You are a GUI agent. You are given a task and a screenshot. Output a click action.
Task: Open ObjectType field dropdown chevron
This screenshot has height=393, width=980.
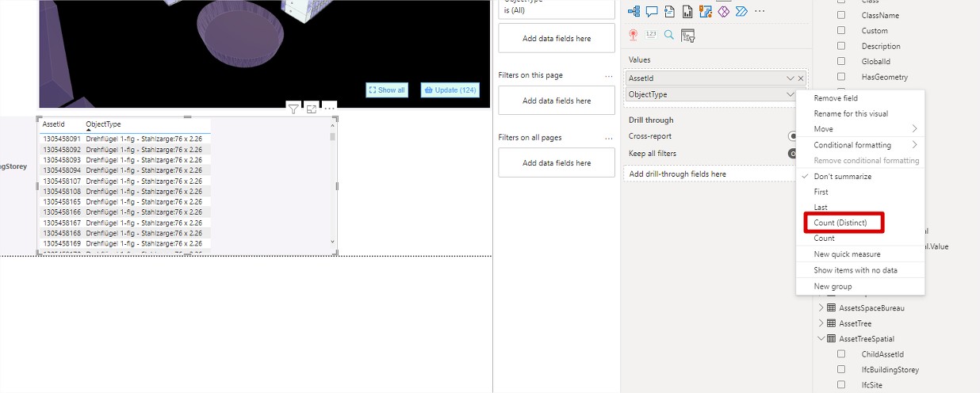pos(791,94)
